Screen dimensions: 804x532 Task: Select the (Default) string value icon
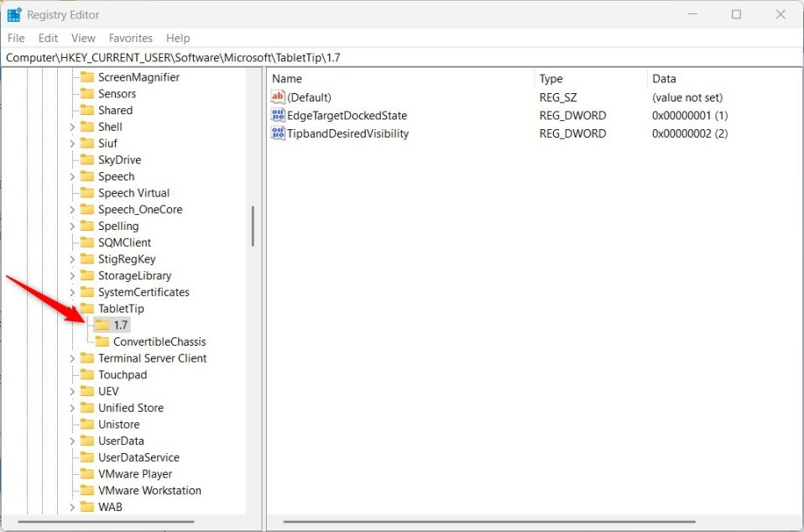click(x=278, y=96)
